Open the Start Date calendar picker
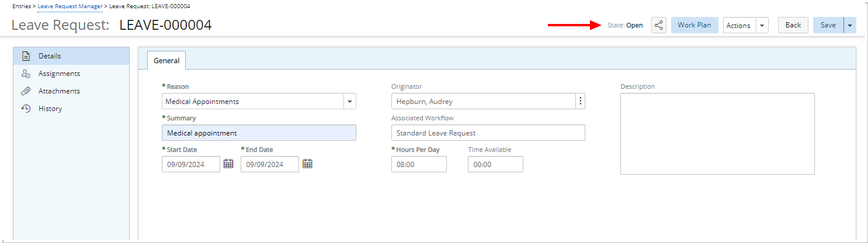The height and width of the screenshot is (243, 868). point(228,164)
